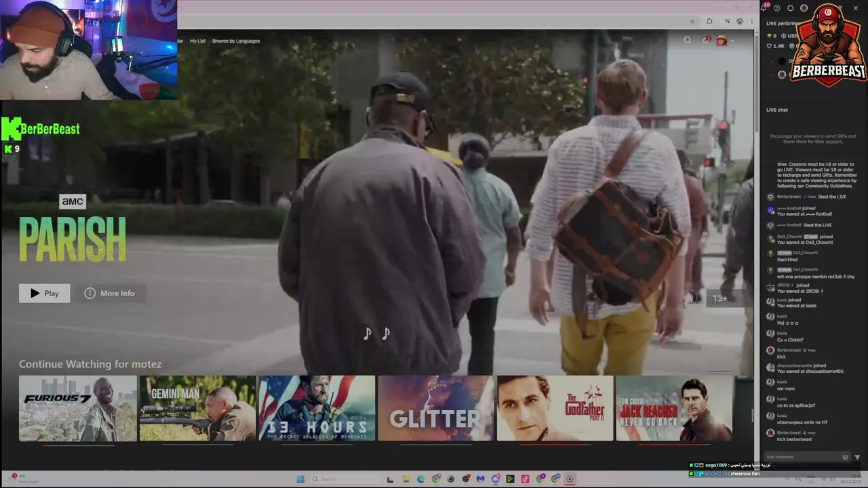
Task: Open Microsoft Edge from taskbar
Action: [x=420, y=479]
